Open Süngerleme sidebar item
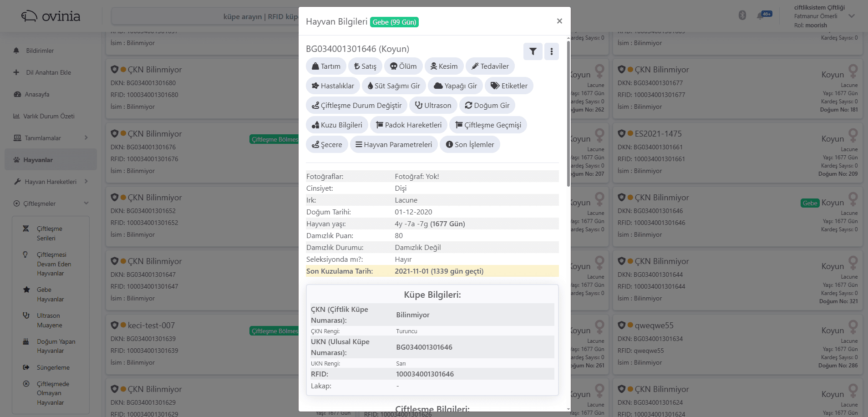This screenshot has height=417, width=868. 53,367
